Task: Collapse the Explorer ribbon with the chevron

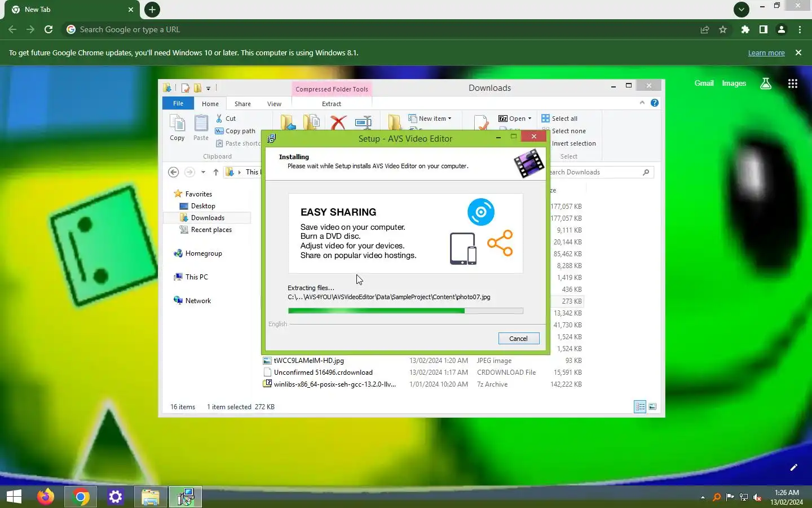Action: click(x=642, y=103)
